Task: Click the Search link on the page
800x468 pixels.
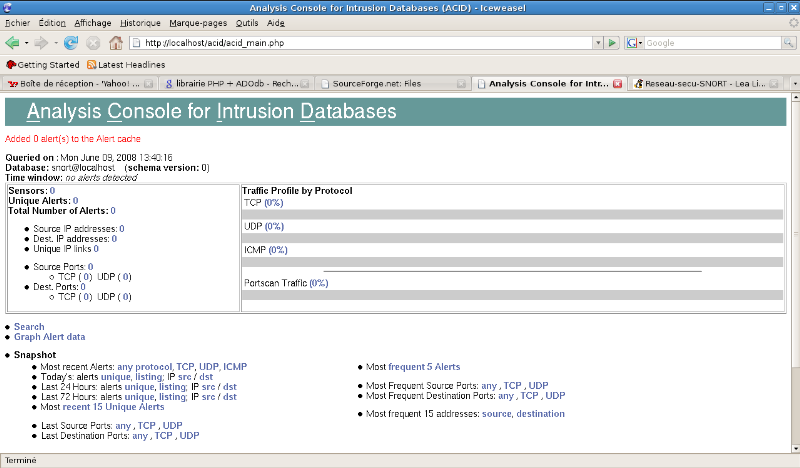Action: [29, 327]
